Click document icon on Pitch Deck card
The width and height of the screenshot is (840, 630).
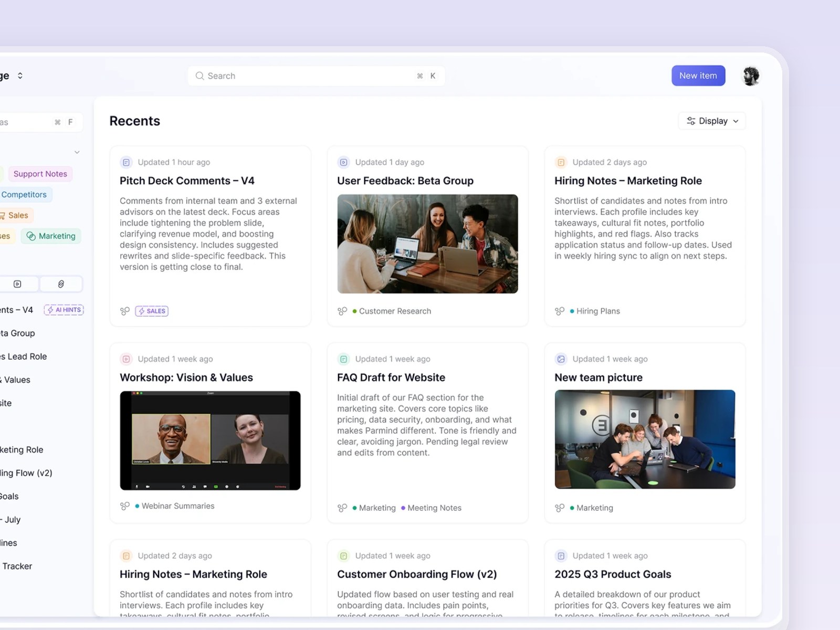[126, 162]
